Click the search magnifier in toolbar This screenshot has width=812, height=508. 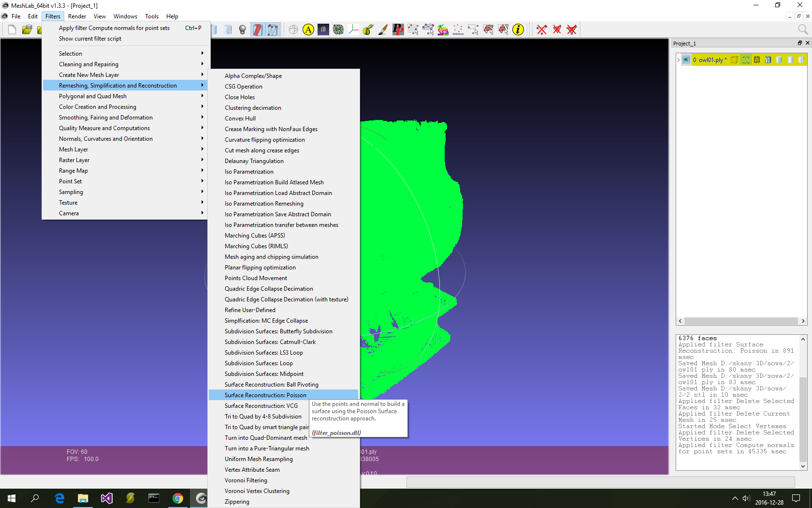(803, 30)
